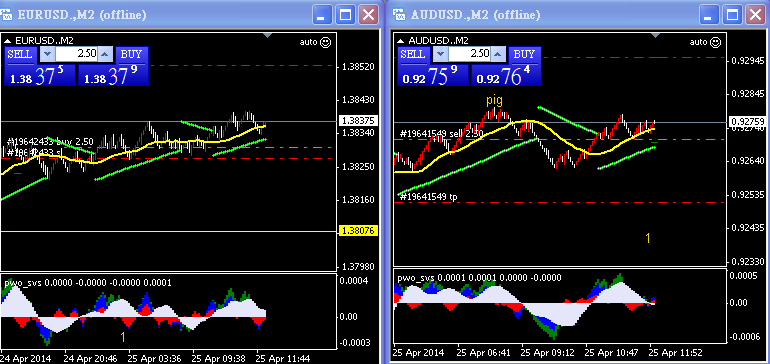Screen dimensions: 770x364
Task: Click the EURUSD volume input field
Action: coord(76,54)
